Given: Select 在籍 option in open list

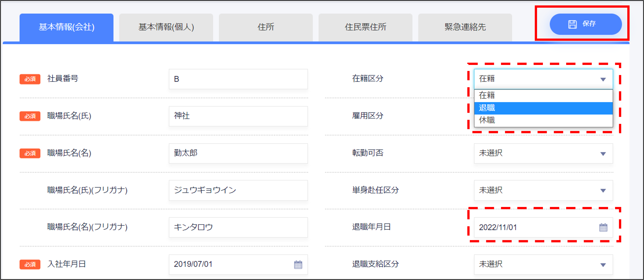Looking at the screenshot, I should 543,95.
